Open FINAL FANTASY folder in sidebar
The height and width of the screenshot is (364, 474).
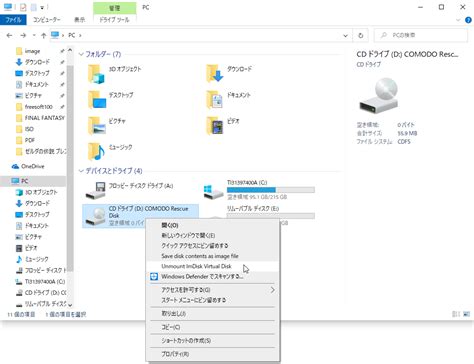click(x=45, y=118)
